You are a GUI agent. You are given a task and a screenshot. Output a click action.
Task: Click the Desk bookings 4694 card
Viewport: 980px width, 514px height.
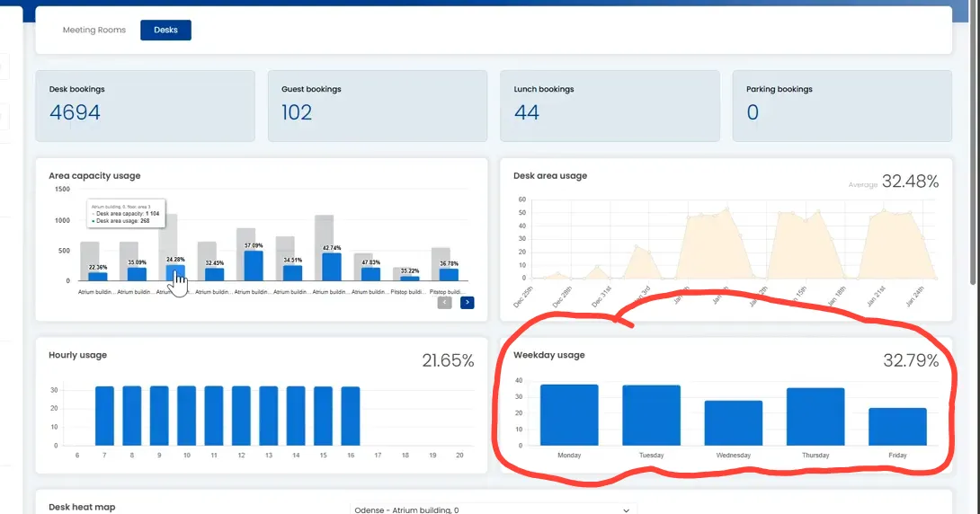coord(145,105)
